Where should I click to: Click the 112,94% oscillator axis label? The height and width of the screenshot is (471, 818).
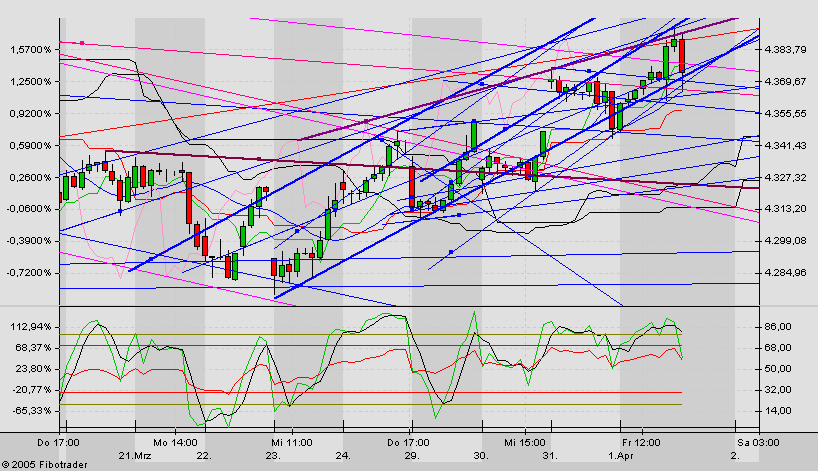pyautogui.click(x=31, y=327)
